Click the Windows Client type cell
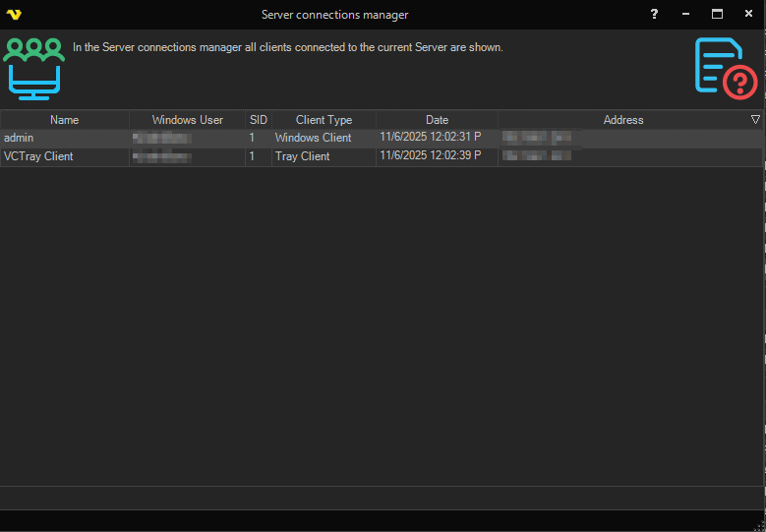This screenshot has height=532, width=766. [313, 138]
